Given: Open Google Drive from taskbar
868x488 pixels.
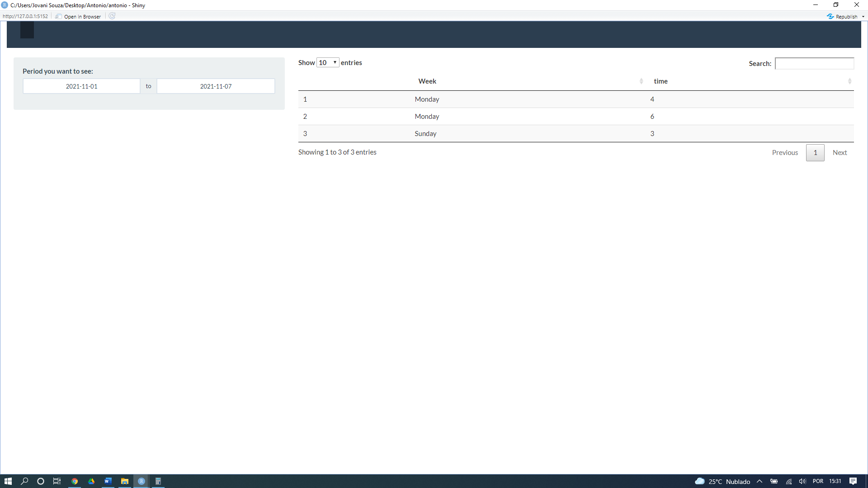Looking at the screenshot, I should (91, 481).
